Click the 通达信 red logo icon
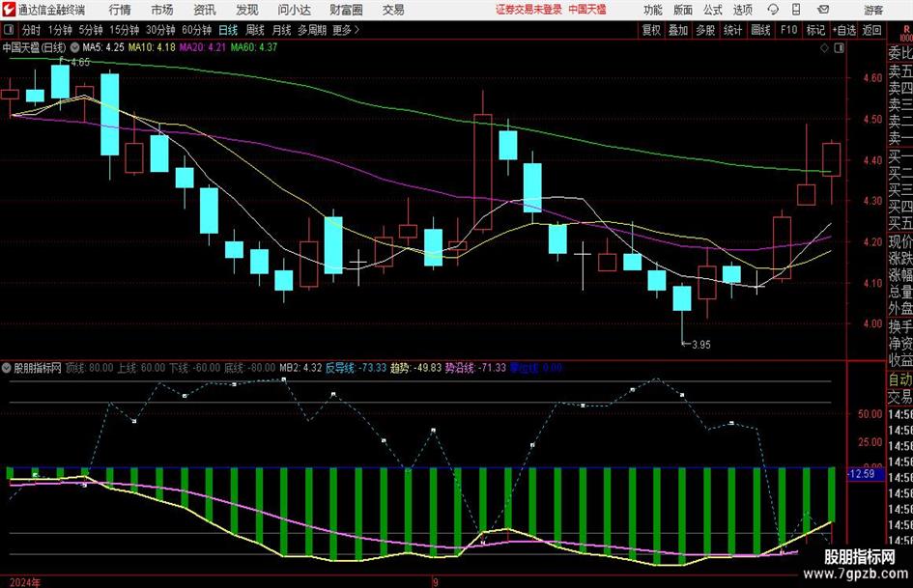Screen dimensions: 913x588 click(8, 10)
